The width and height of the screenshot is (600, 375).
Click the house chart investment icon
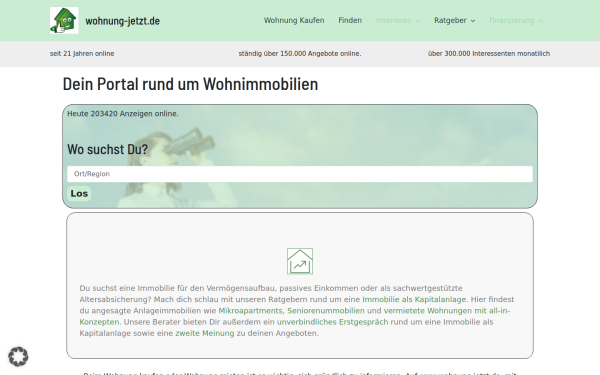300,261
